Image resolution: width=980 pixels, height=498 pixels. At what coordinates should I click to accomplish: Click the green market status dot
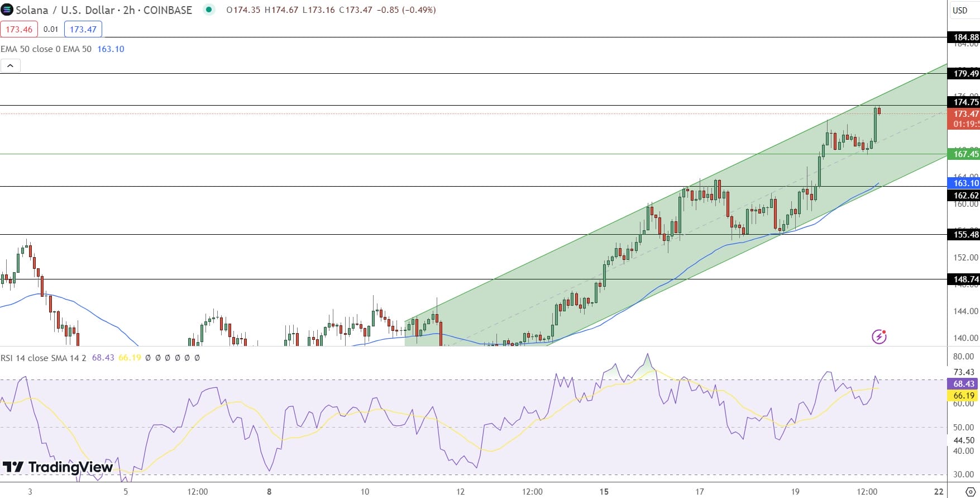[x=209, y=10]
